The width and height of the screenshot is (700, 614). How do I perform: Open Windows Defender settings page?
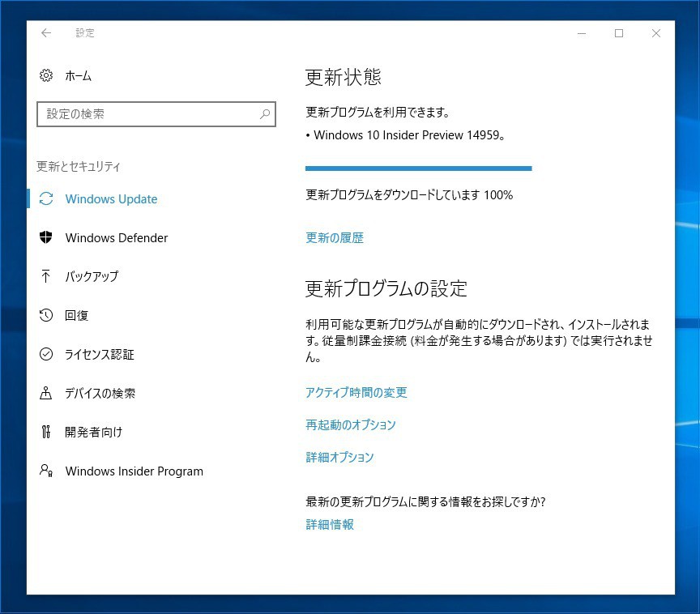pos(117,238)
